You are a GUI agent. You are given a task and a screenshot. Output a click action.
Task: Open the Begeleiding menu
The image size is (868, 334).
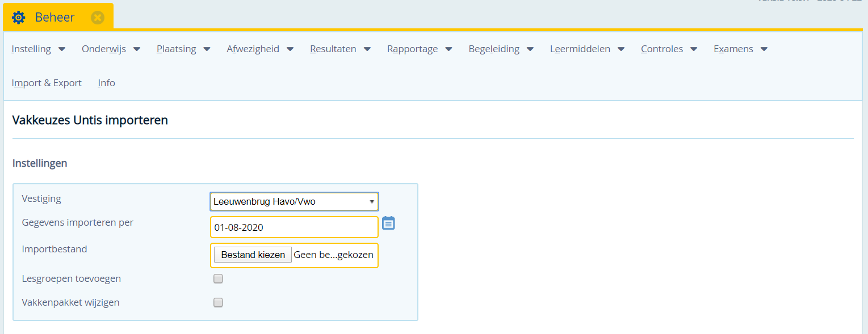click(501, 49)
